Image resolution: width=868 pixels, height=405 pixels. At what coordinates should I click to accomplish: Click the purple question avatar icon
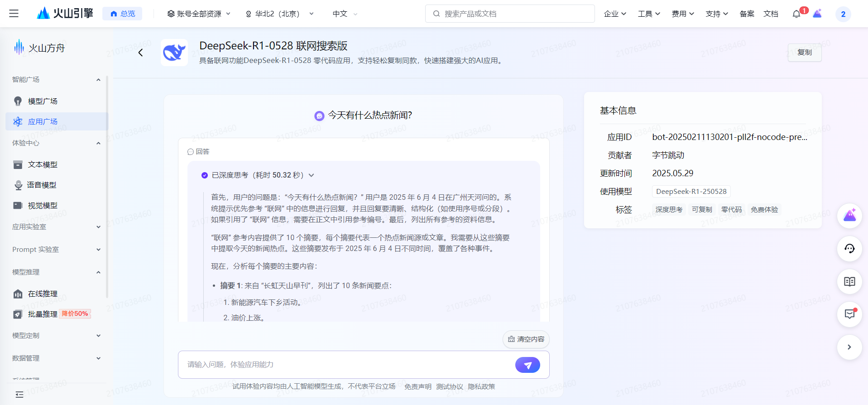[x=319, y=116]
